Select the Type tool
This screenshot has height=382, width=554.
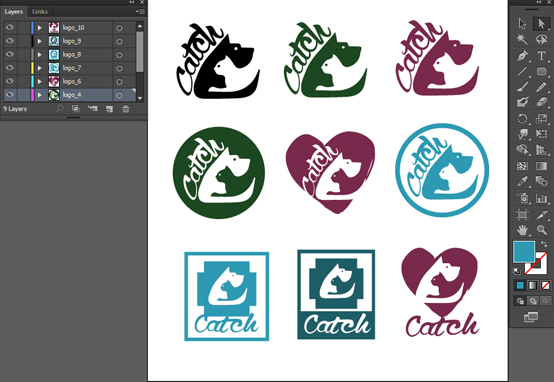click(541, 55)
